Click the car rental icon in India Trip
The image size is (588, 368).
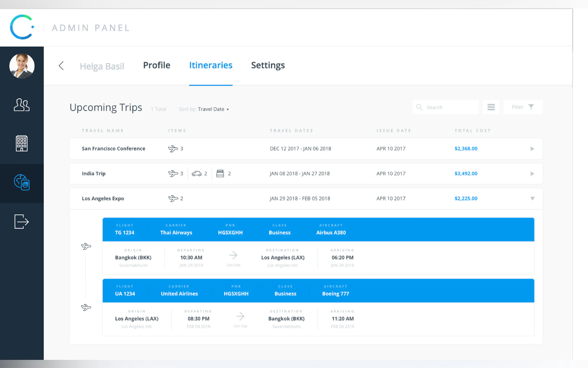(x=197, y=174)
